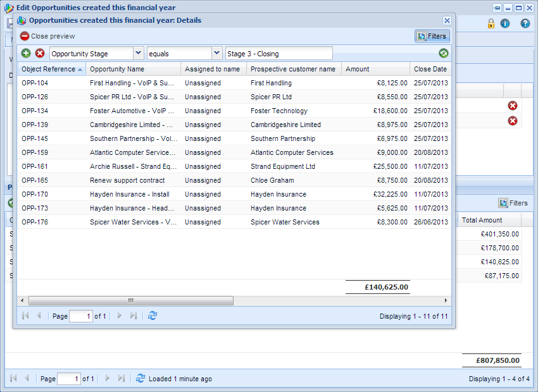Sort by Opportunity Name column
Screen dimensions: 538x392
(x=134, y=69)
